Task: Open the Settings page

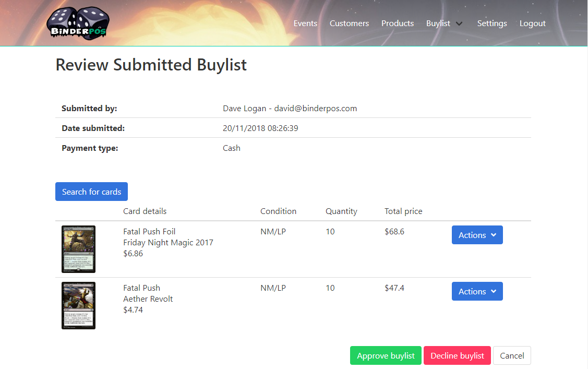Action: (x=492, y=23)
